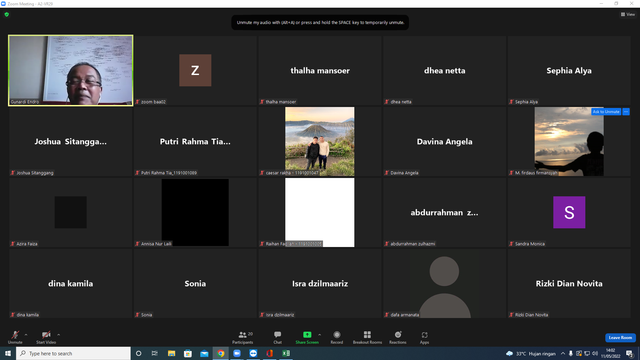This screenshot has width=640, height=360.
Task: Click the Davina Angela tile
Action: (x=444, y=142)
